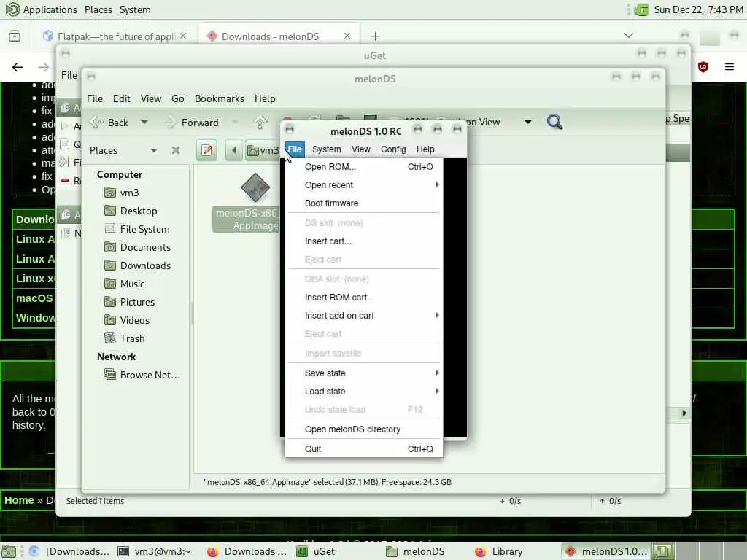Open the System menu in top panel
Viewport: 747px width, 560px height.
tap(135, 9)
